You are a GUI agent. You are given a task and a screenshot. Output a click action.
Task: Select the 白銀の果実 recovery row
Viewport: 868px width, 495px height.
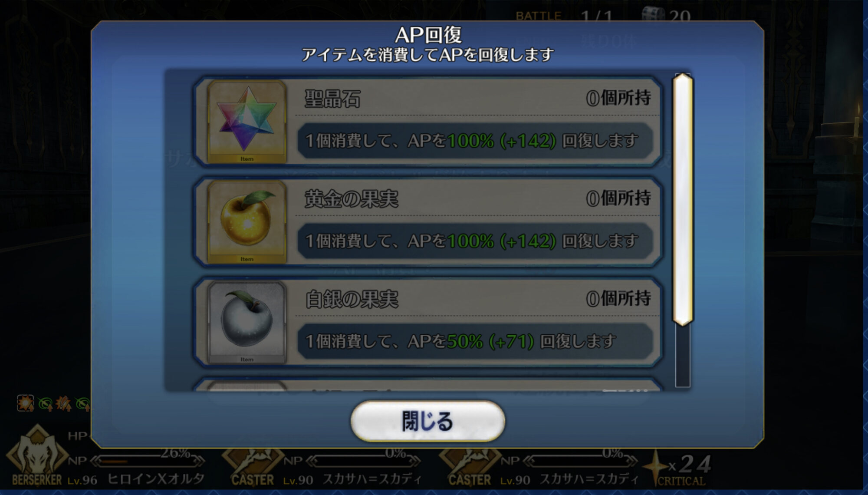click(428, 322)
